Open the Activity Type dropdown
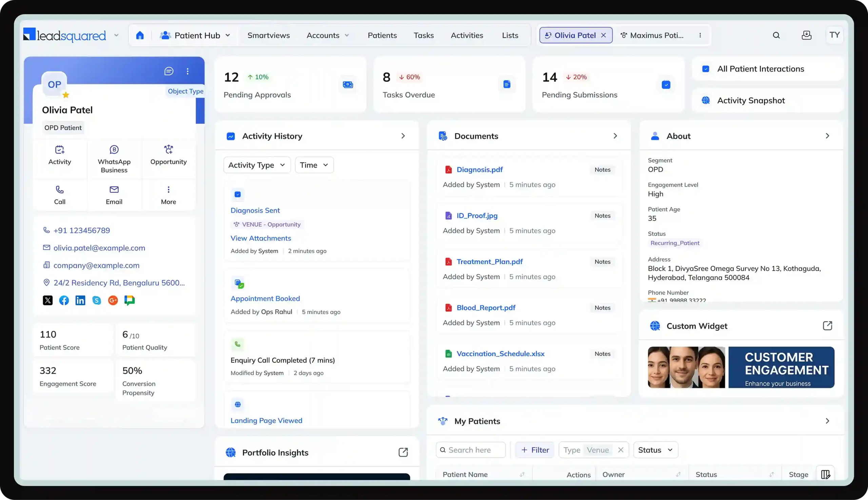The image size is (868, 500). click(257, 165)
